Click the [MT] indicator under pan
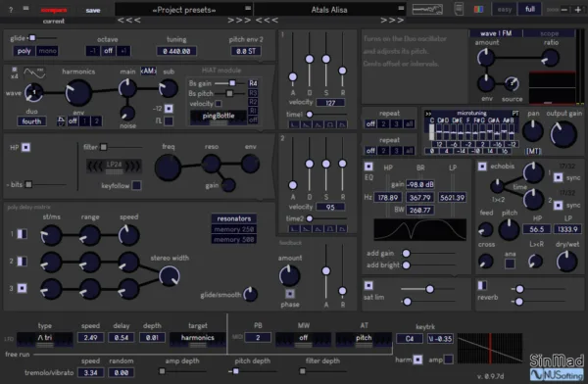588x384 pixels. 533,151
